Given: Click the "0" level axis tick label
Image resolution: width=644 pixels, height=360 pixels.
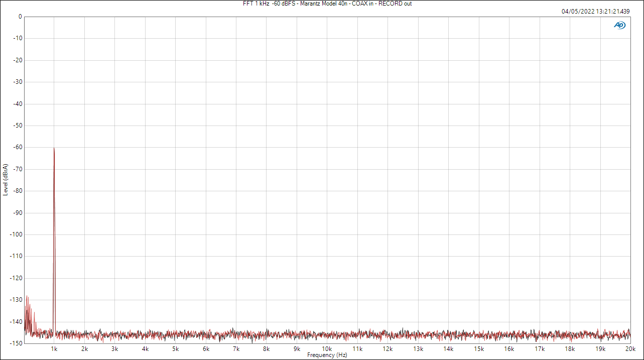Looking at the screenshot, I should point(20,17).
